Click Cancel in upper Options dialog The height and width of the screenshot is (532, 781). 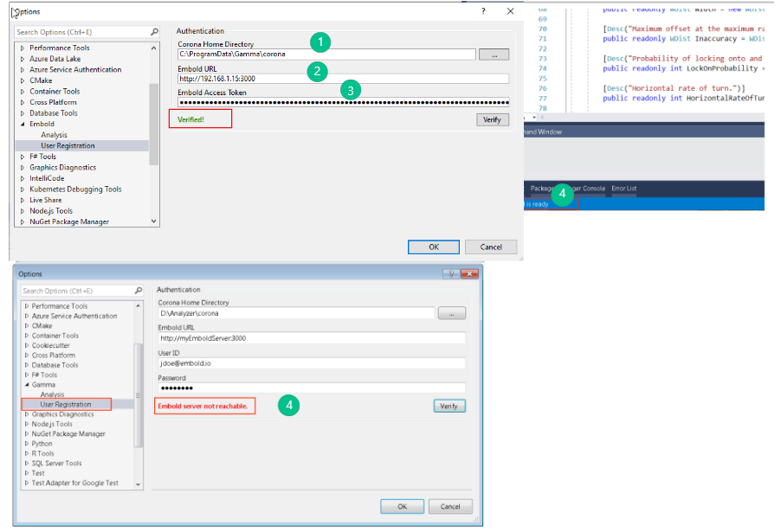491,247
